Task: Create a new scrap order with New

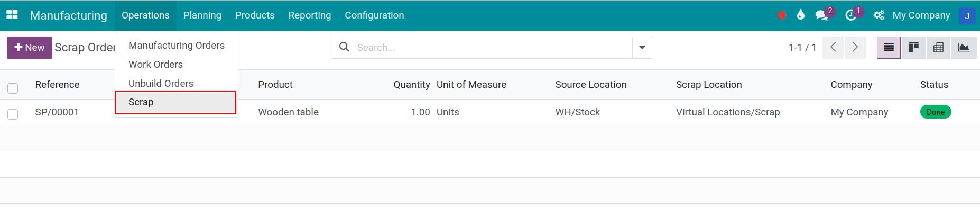Action: click(30, 48)
